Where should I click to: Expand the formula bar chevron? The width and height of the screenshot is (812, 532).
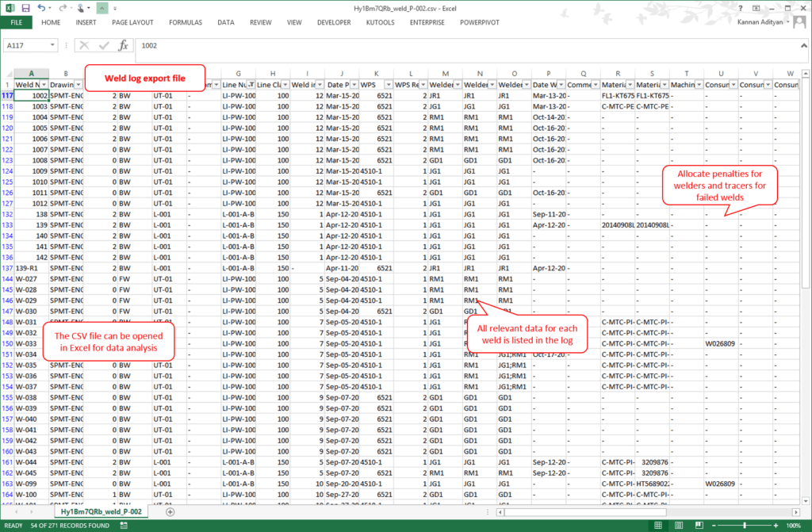pyautogui.click(x=804, y=45)
